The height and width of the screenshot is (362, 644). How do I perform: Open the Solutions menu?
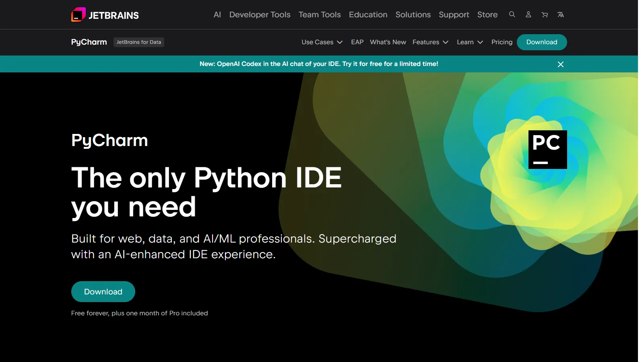pyautogui.click(x=413, y=14)
